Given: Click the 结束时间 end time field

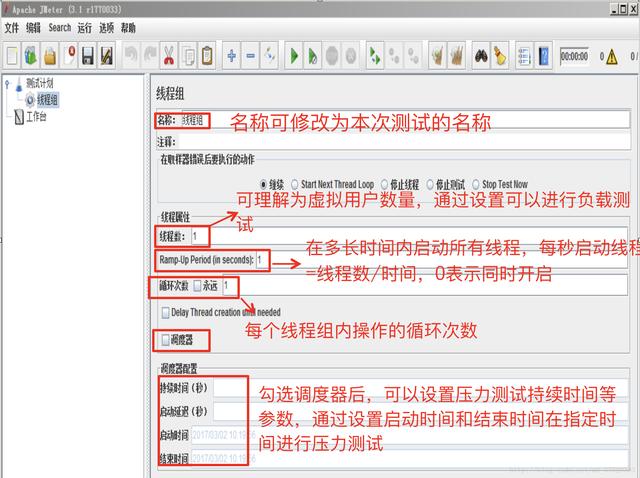Looking at the screenshot, I should point(409,459).
